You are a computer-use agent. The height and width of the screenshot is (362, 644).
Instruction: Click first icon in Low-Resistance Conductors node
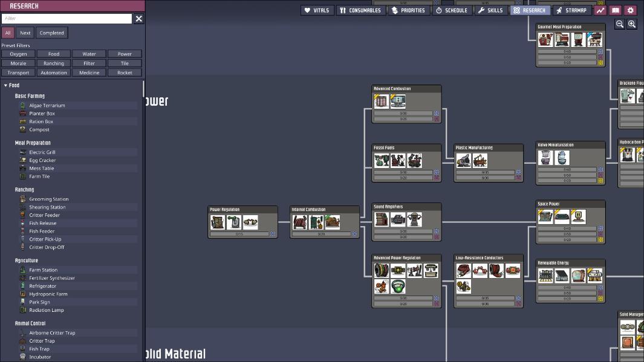coord(464,271)
